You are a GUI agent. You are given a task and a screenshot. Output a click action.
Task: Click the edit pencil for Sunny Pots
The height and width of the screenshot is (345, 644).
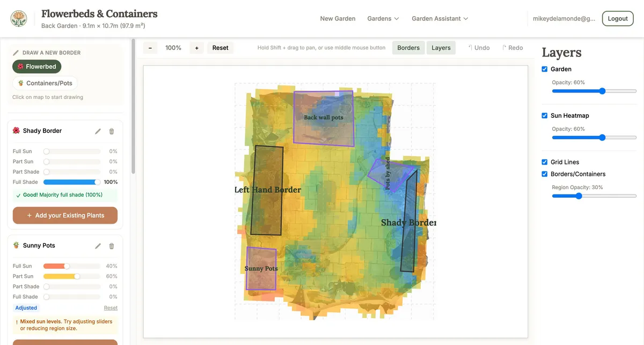coord(98,246)
